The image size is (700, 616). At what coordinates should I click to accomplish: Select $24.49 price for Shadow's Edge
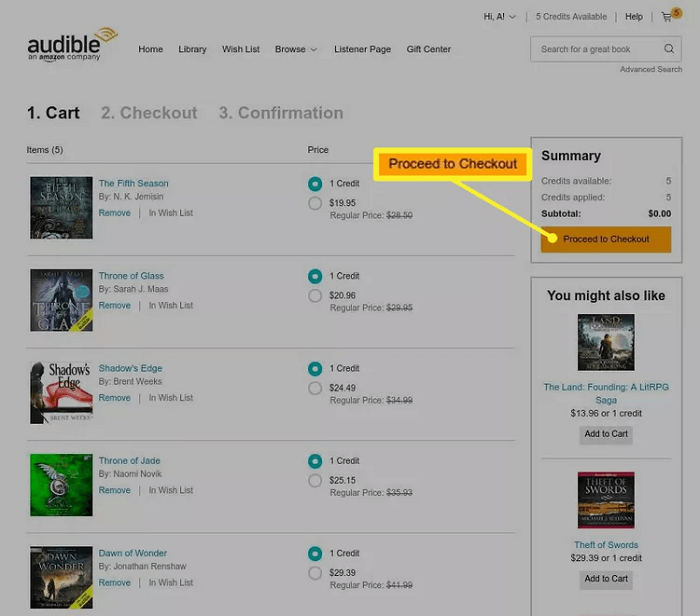click(315, 388)
